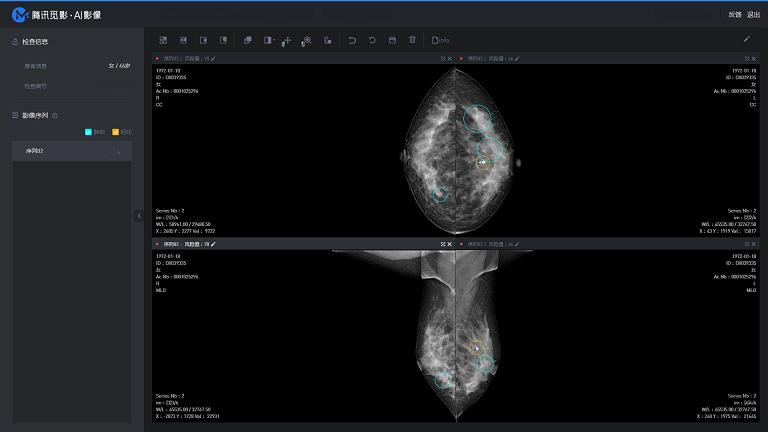Toggle the yellow checkbox in series panel

coord(115,131)
